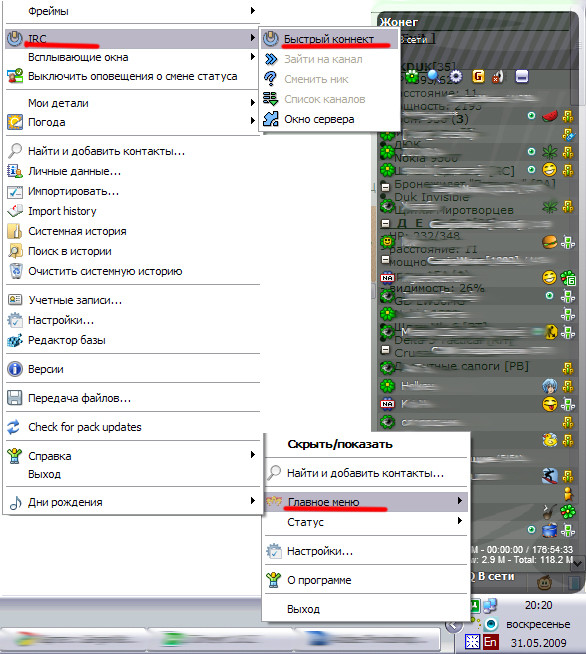The width and height of the screenshot is (586, 654).
Task: Click the Import history book icon
Action: point(15,211)
